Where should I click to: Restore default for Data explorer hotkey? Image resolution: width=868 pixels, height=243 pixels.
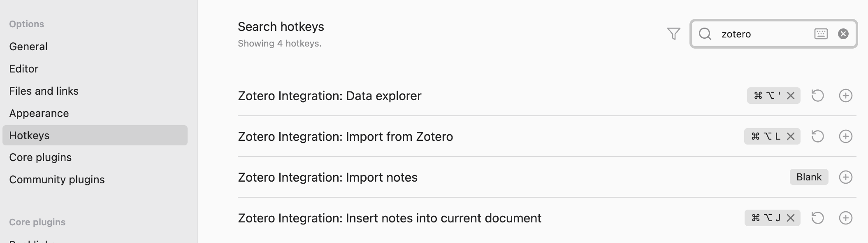click(x=817, y=96)
